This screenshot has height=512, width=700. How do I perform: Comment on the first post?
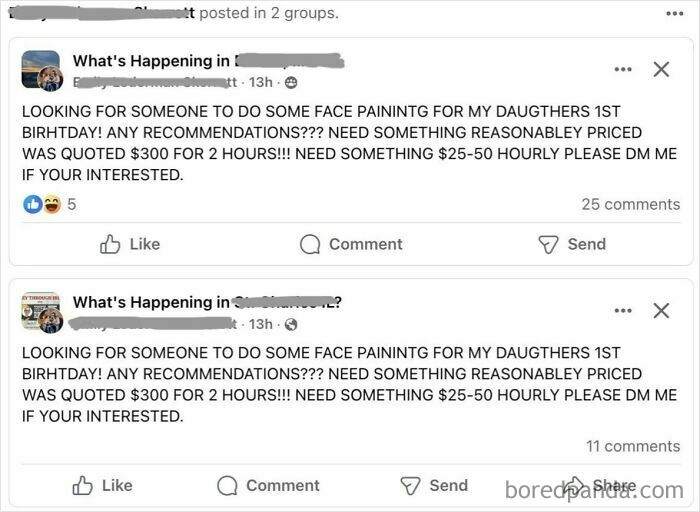tap(351, 244)
